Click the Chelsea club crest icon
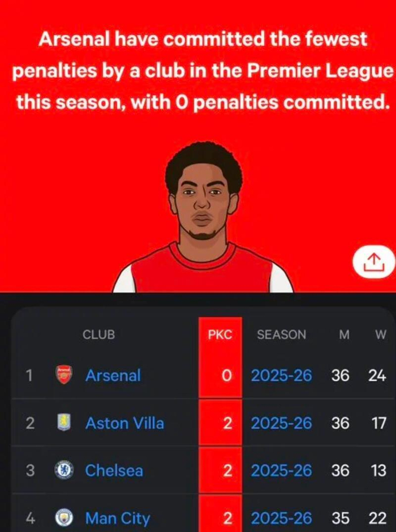 pos(64,470)
